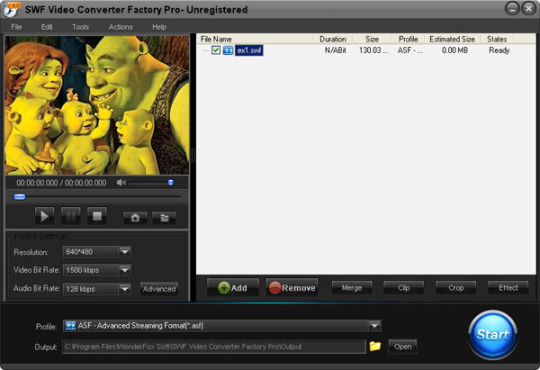Take a snapshot with camera icon

[x=135, y=217]
